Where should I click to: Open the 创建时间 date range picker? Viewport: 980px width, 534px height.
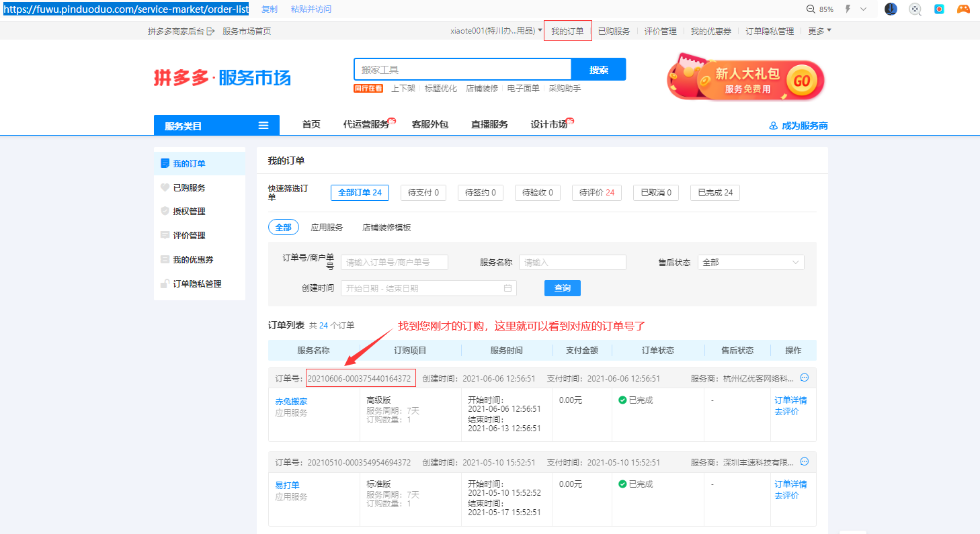(x=429, y=288)
